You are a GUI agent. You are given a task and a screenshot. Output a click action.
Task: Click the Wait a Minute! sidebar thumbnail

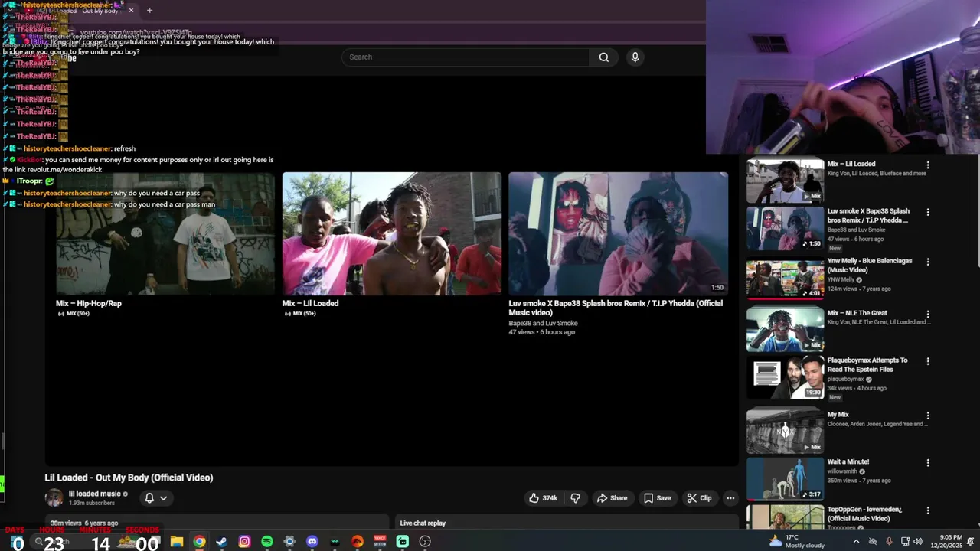tap(785, 479)
